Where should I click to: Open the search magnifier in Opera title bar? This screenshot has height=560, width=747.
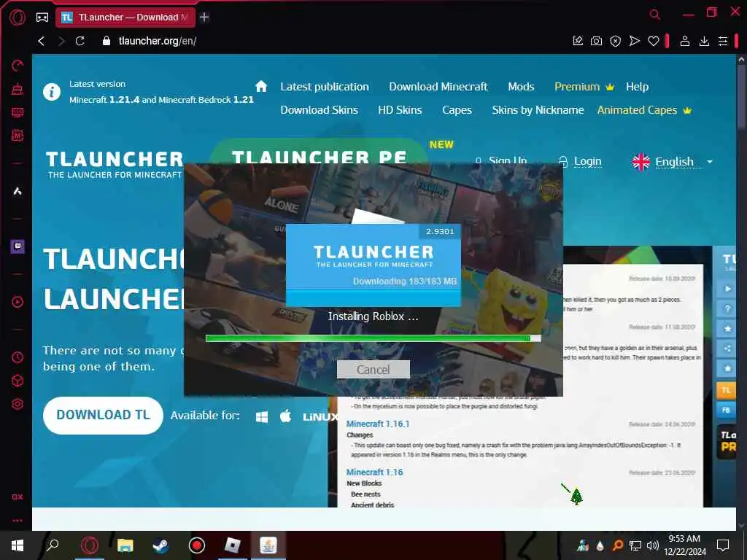(x=655, y=15)
